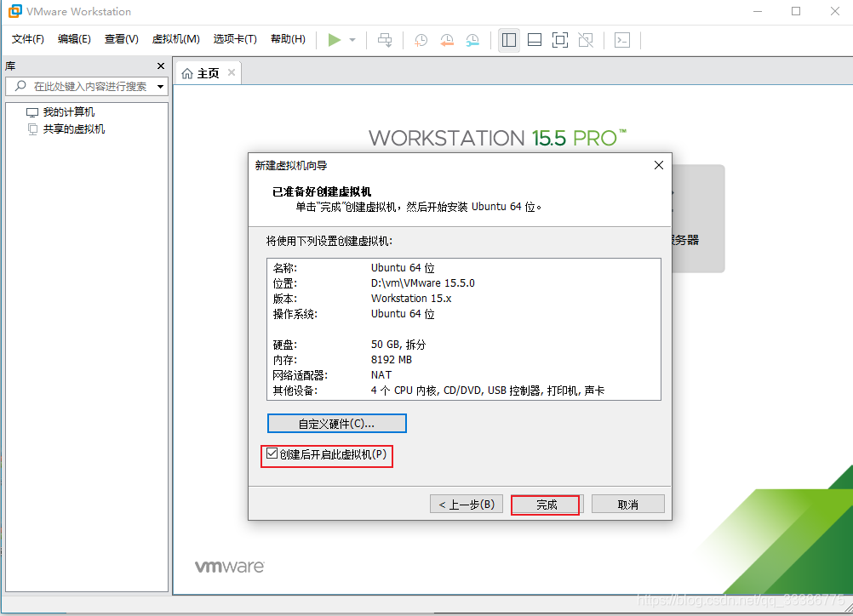Click the location text D:\vm\VMware 15.5.0
The height and width of the screenshot is (616, 853).
(423, 283)
